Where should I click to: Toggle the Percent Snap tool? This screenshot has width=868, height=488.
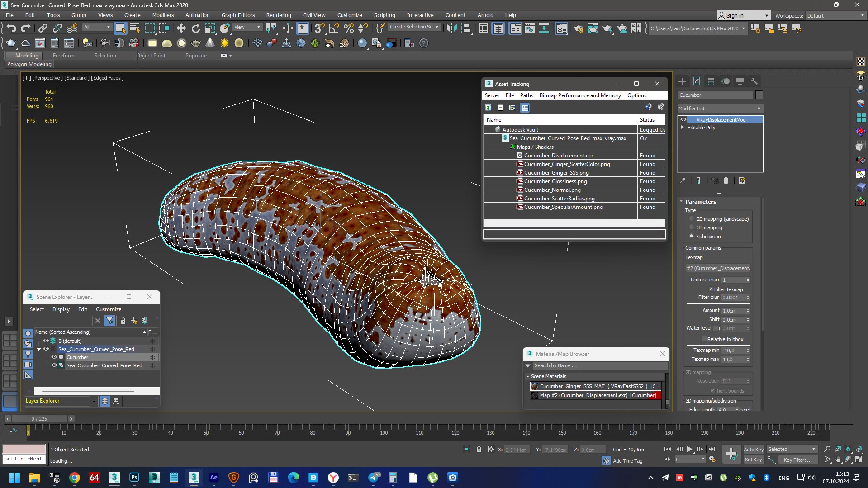click(349, 28)
